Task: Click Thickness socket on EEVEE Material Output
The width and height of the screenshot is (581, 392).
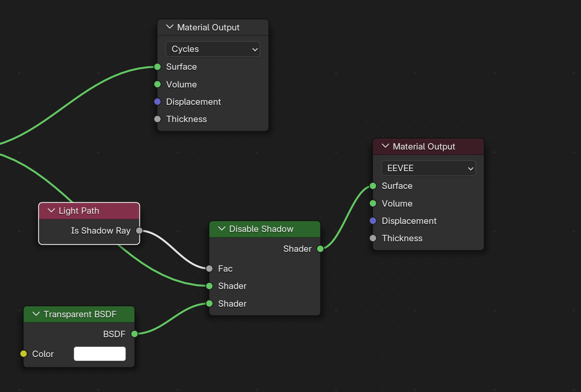Action: click(373, 238)
